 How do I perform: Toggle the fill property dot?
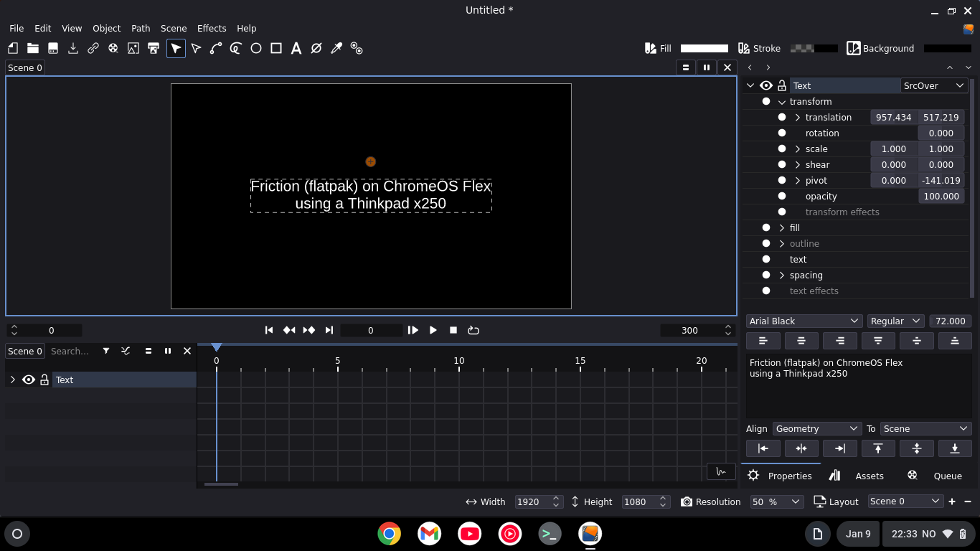coord(766,227)
